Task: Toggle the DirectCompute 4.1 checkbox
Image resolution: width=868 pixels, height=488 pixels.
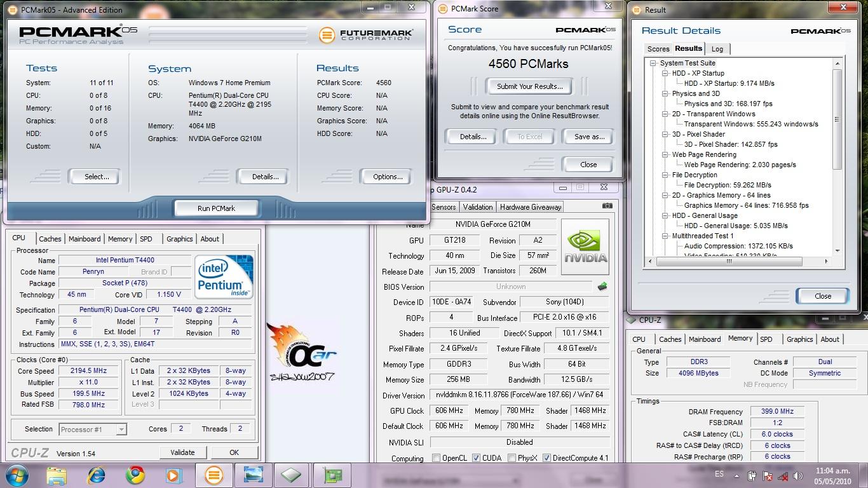Action: [x=546, y=458]
